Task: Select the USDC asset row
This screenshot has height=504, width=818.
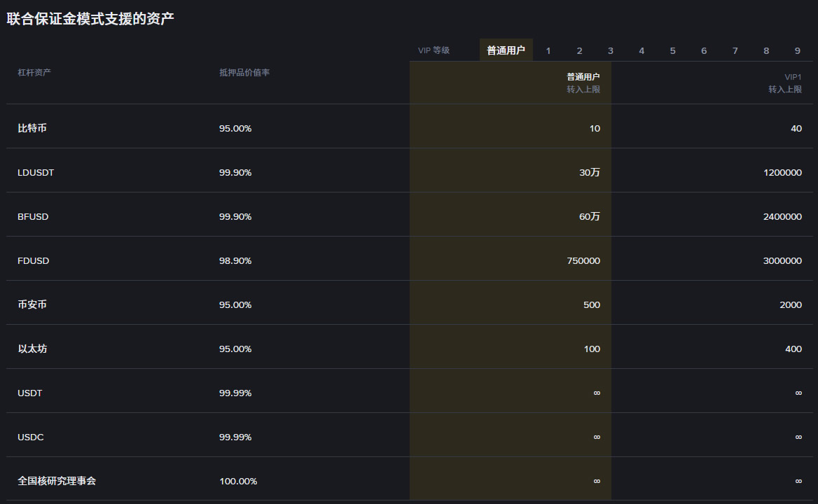Action: [31, 437]
